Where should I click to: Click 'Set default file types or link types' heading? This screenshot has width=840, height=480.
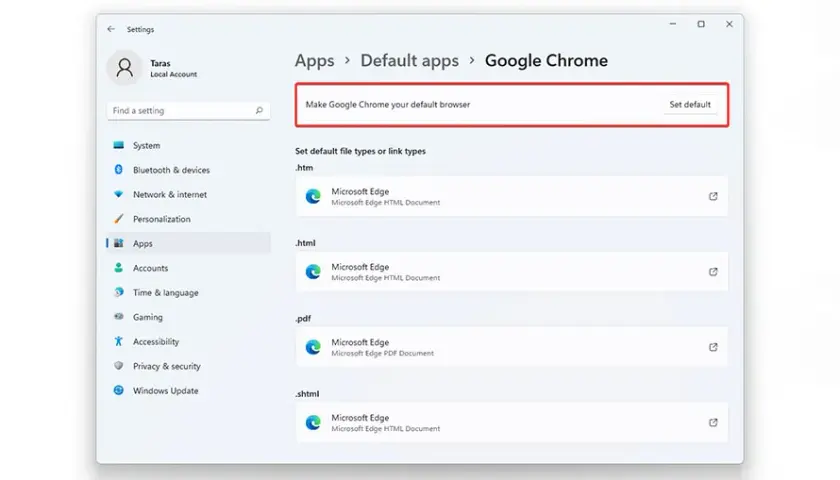360,151
